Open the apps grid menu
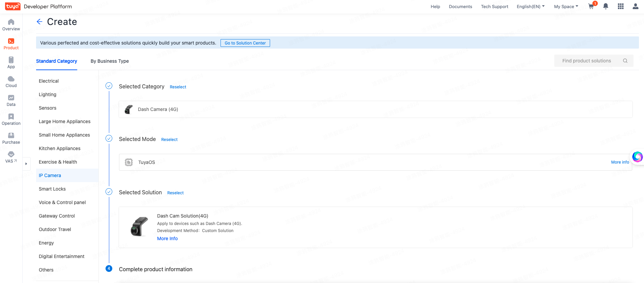The image size is (644, 283). coord(621,6)
